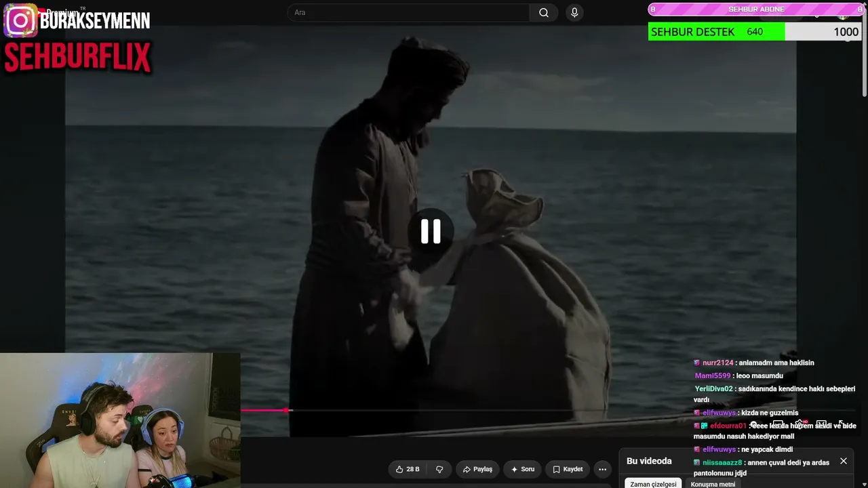
Task: Share the video via Paylaş button
Action: point(477,469)
